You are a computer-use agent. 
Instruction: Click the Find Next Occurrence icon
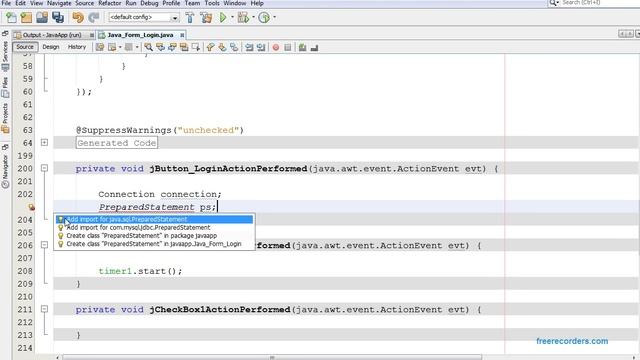coord(172,47)
